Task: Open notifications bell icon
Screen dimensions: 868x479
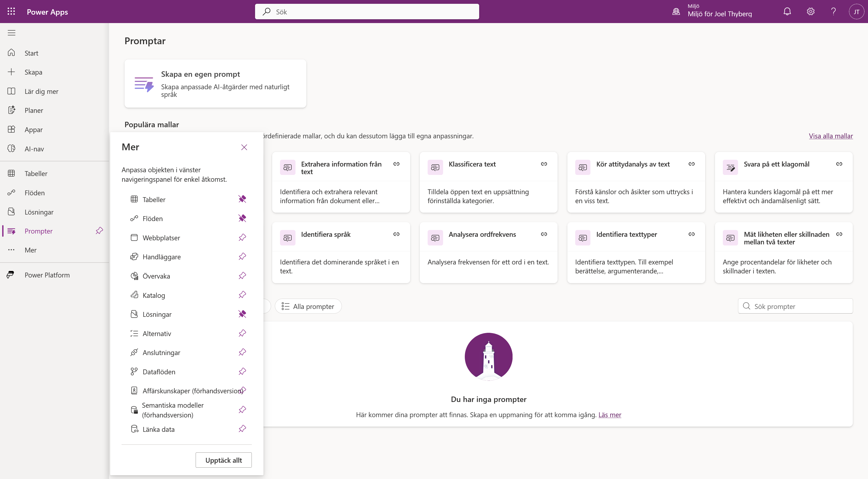Action: (x=787, y=11)
